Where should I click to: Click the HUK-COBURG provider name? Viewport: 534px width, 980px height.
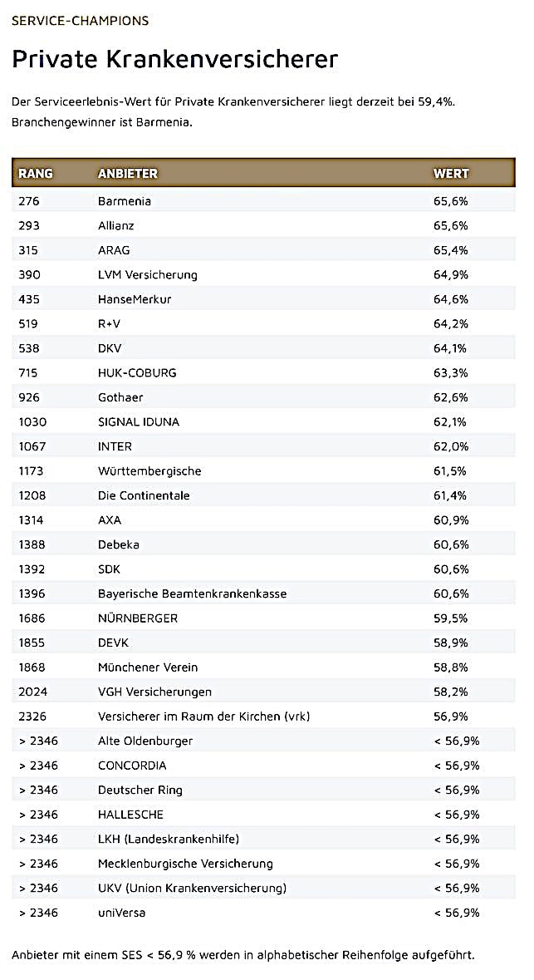[137, 372]
